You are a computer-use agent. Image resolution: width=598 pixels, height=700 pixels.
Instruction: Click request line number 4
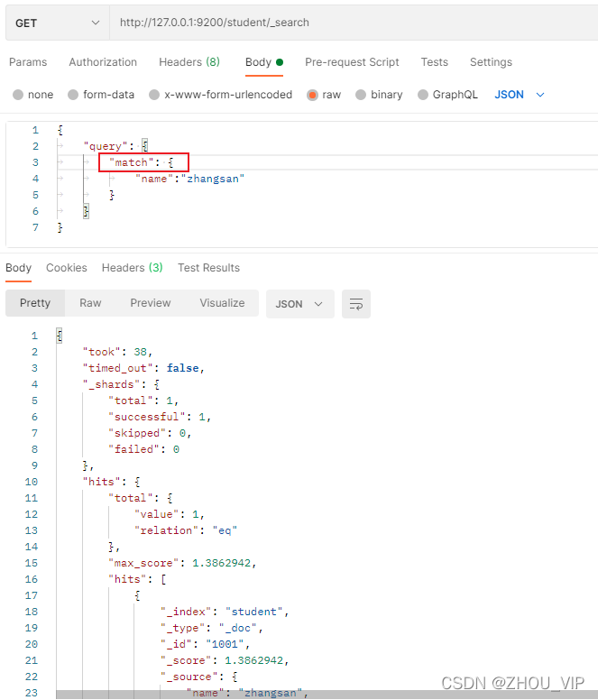[x=35, y=179]
